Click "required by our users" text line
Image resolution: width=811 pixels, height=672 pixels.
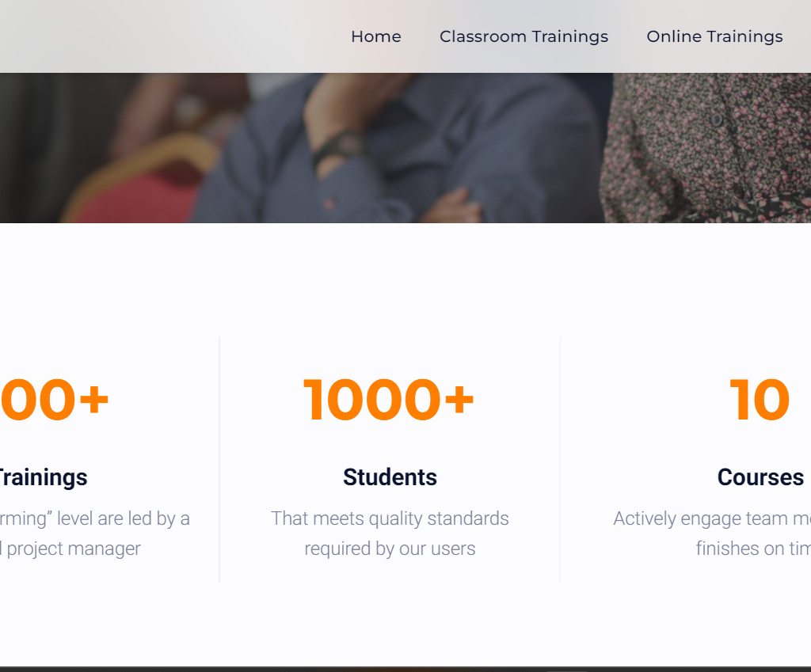tap(390, 549)
